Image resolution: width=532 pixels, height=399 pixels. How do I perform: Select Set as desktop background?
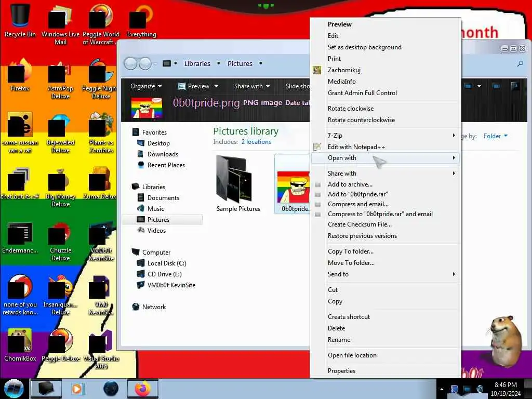pos(385,47)
